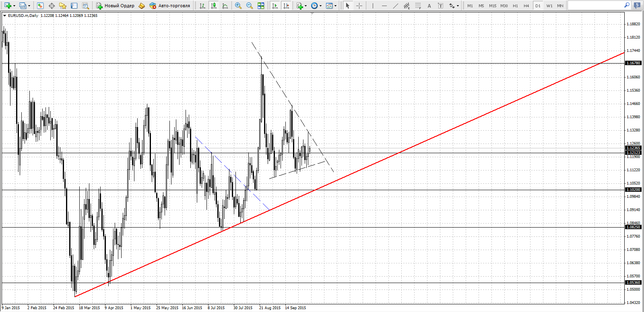The height and width of the screenshot is (312, 644).
Task: Expand the arrow beside New Chart icon
Action: click(x=14, y=6)
